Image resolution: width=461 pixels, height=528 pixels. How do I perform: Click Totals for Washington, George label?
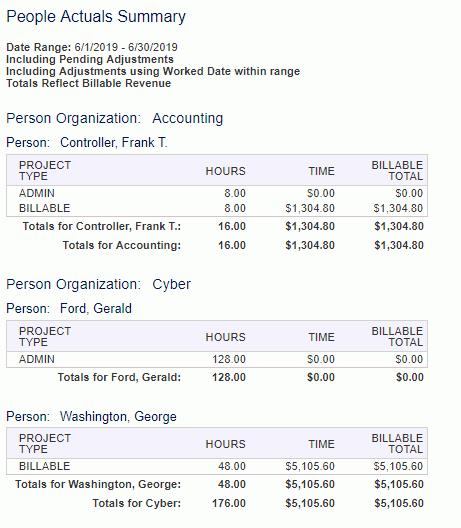(x=98, y=484)
